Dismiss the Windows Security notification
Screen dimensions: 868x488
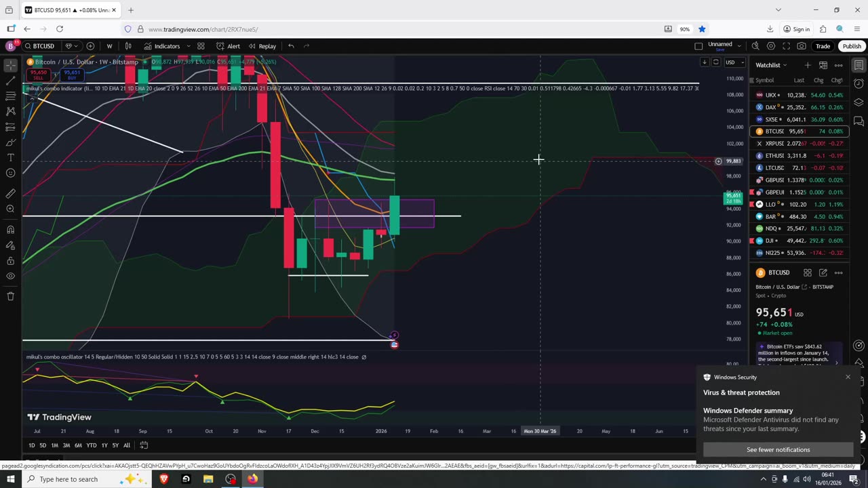(x=848, y=377)
